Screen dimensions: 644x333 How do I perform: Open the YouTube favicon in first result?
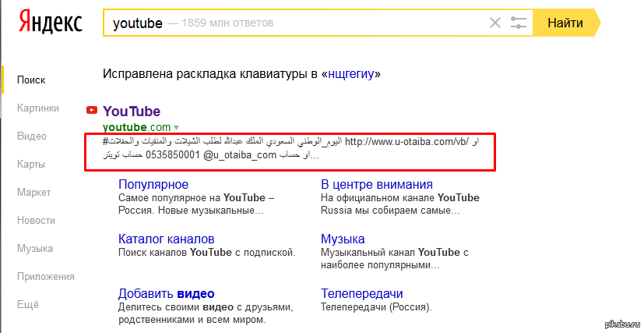[x=92, y=110]
